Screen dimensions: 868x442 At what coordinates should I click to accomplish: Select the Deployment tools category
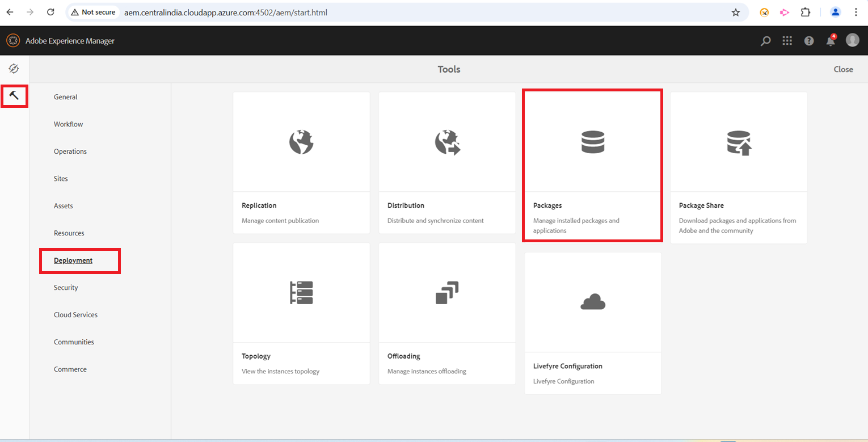pyautogui.click(x=73, y=260)
